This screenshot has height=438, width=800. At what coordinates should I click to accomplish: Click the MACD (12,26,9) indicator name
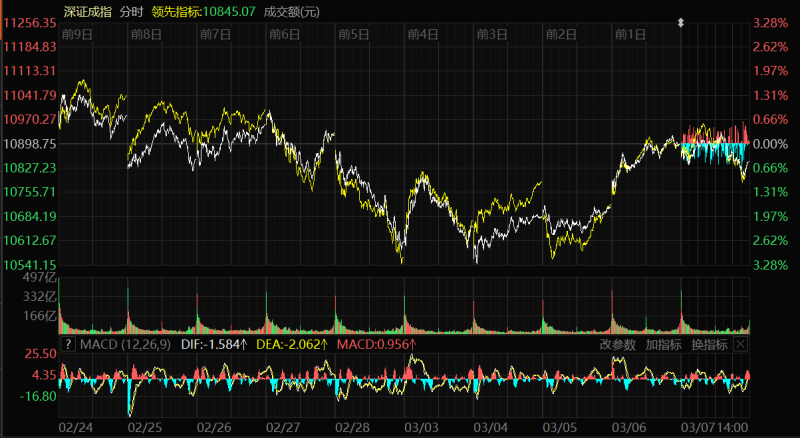coord(126,345)
